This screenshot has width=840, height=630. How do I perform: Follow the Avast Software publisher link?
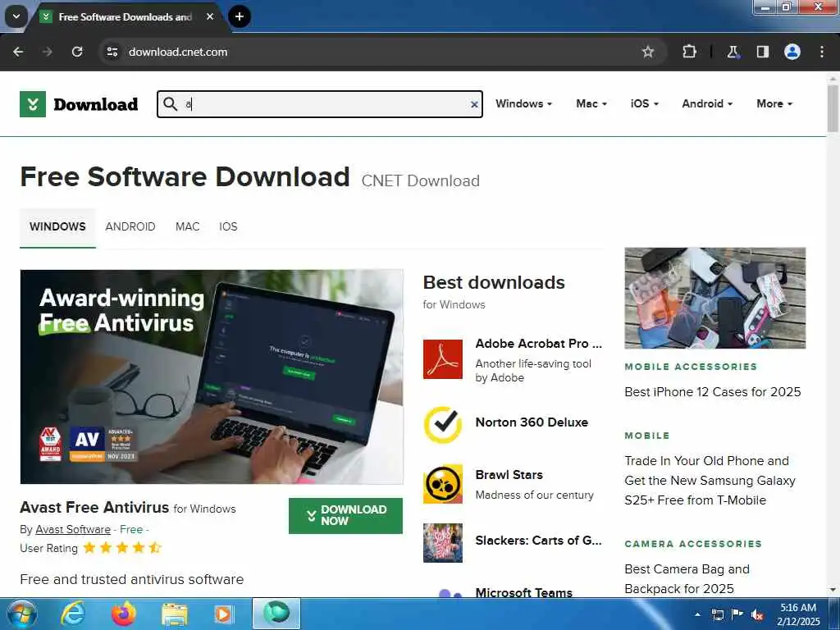coord(73,529)
